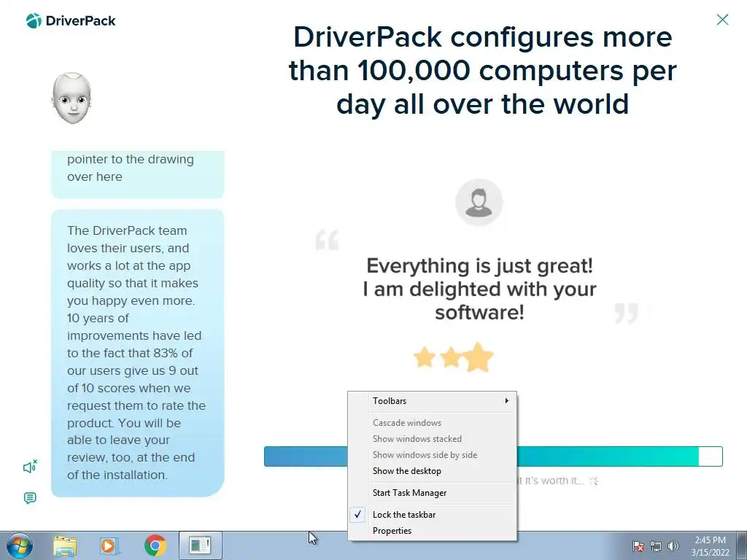Toggle the chat messages icon
Viewport: 747px width, 560px height.
[x=30, y=498]
